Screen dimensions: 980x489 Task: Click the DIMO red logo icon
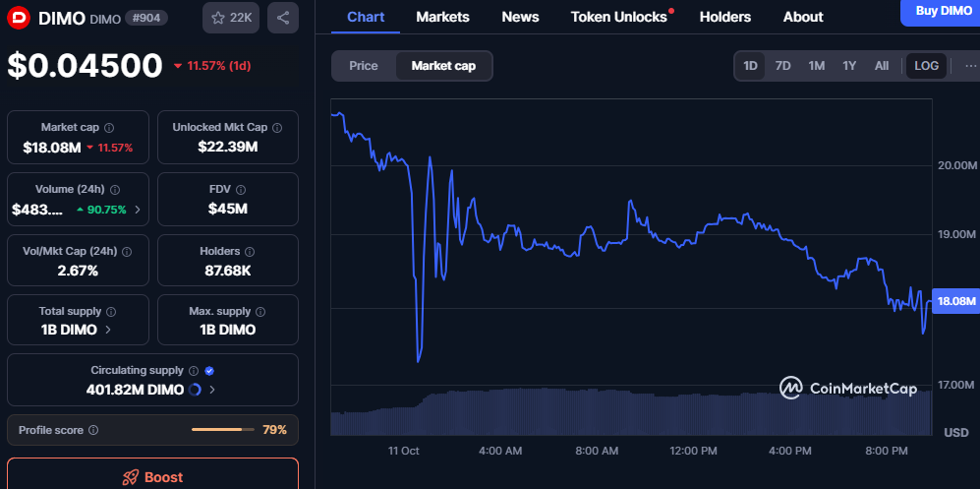[19, 18]
